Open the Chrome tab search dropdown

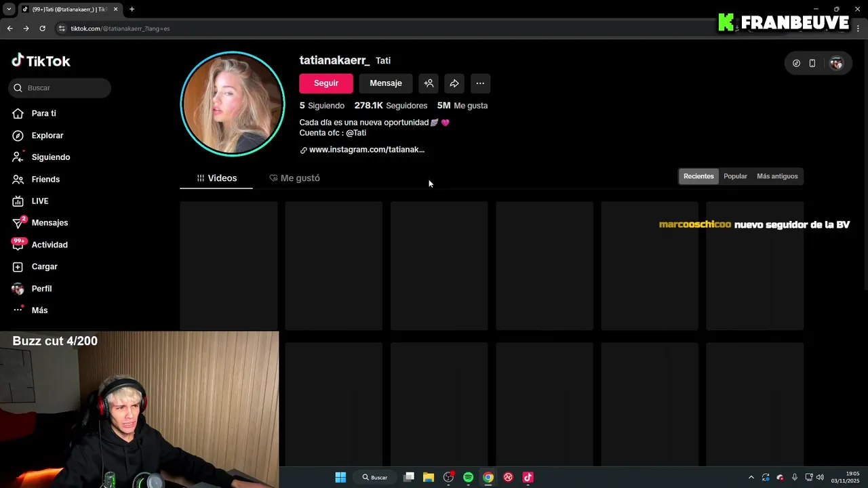[x=9, y=9]
